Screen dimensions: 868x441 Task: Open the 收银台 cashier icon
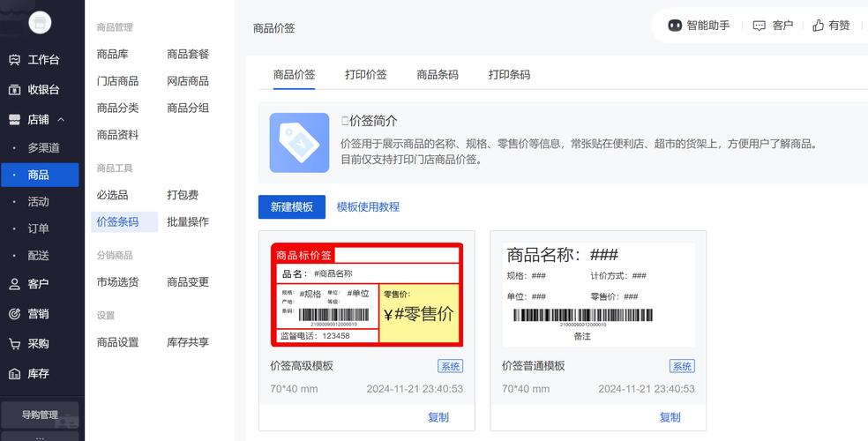tap(14, 89)
